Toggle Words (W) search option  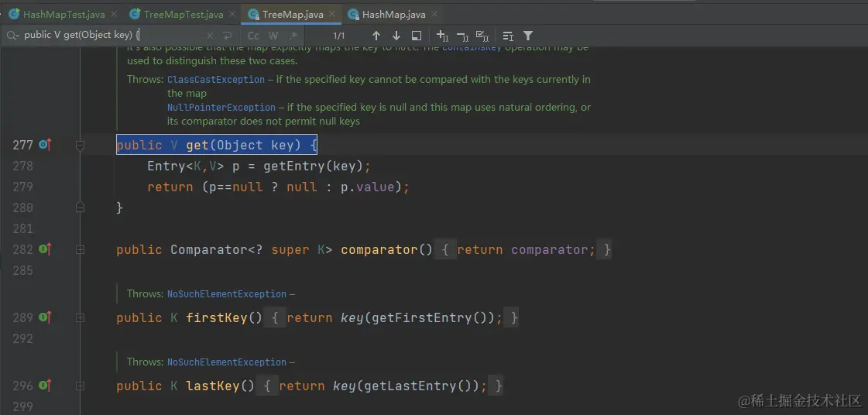pos(273,36)
